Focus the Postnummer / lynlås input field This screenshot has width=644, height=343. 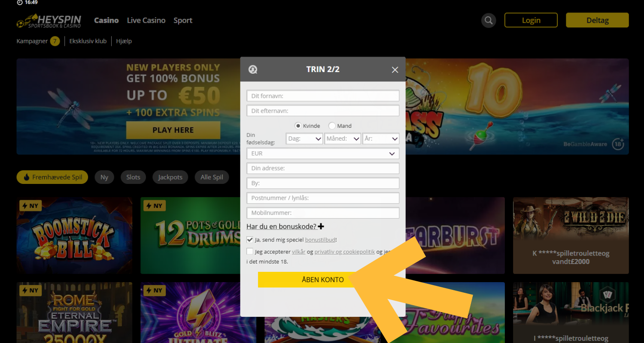323,198
